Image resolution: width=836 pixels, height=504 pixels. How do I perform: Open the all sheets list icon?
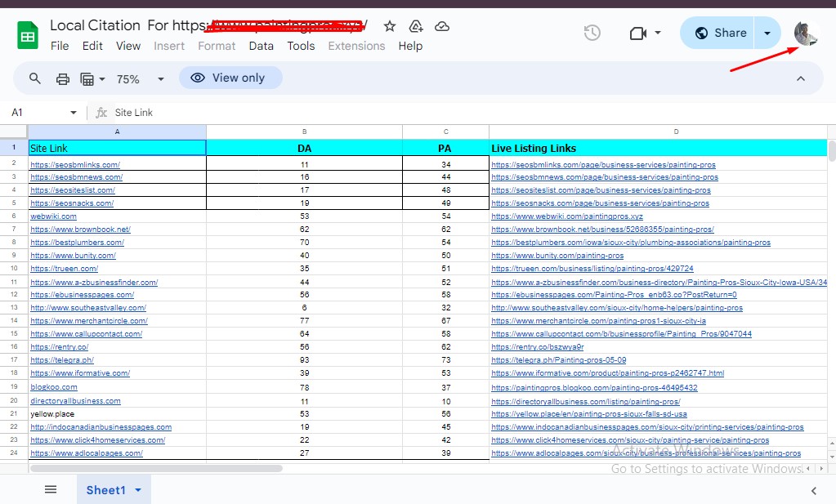(51, 489)
